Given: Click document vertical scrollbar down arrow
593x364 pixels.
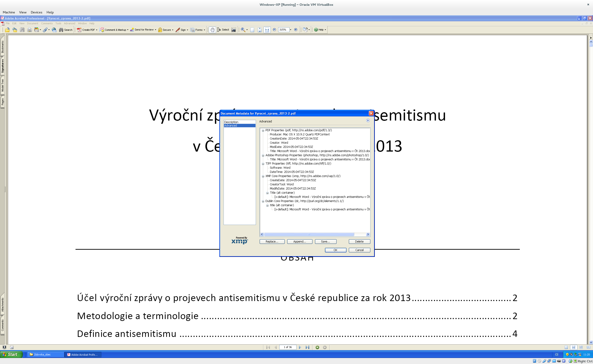Looking at the screenshot, I should coord(591,342).
